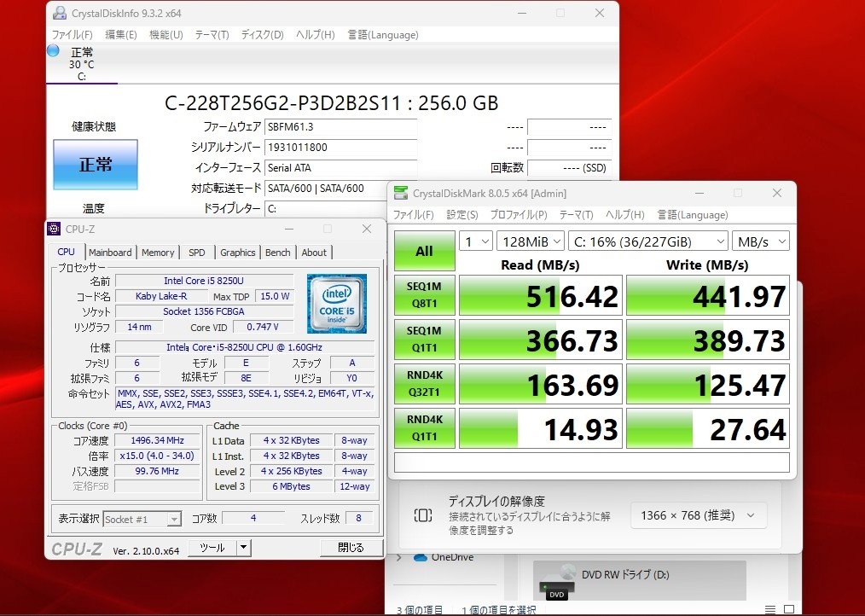Select drive C: 正常 30 °C entry
Screen dimensions: 865x616
(x=82, y=63)
